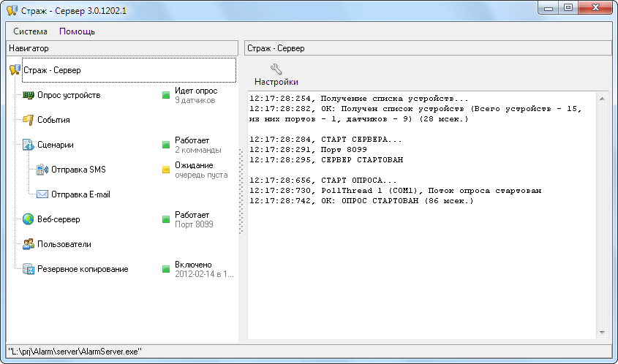The image size is (618, 364).
Task: Click the Страж - Сервер shield icon in navigator
Action: click(x=15, y=70)
